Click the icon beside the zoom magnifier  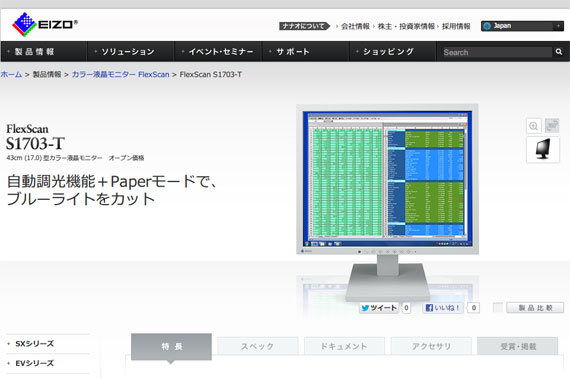pos(552,126)
